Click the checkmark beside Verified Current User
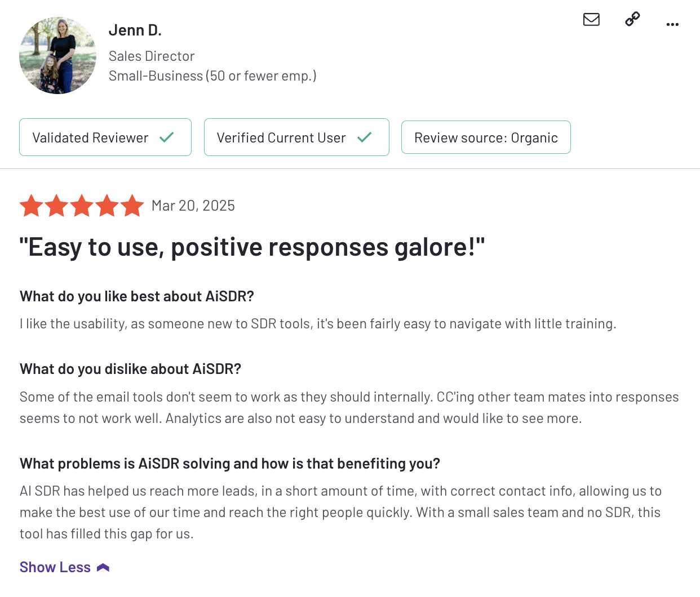 [x=365, y=137]
